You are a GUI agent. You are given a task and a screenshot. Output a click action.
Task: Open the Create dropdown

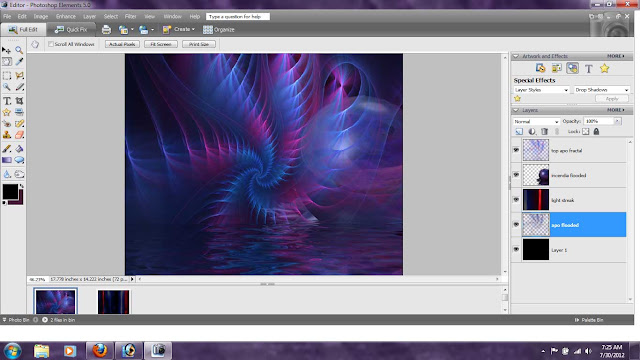click(x=179, y=29)
